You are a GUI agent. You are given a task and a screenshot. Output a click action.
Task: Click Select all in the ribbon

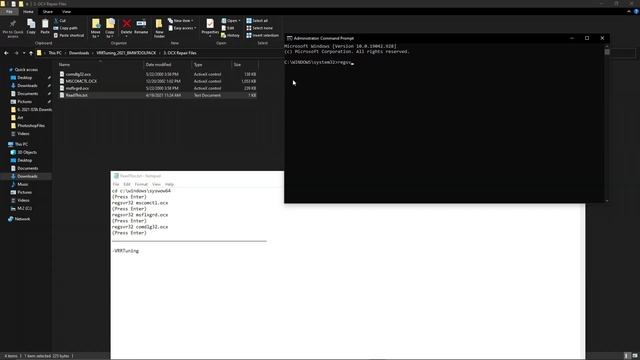[x=257, y=20]
